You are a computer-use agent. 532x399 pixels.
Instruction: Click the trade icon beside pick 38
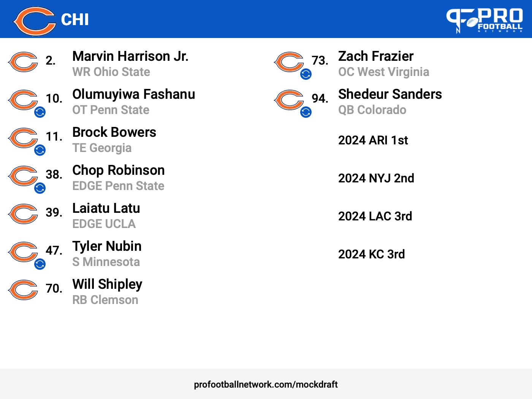[x=40, y=188]
